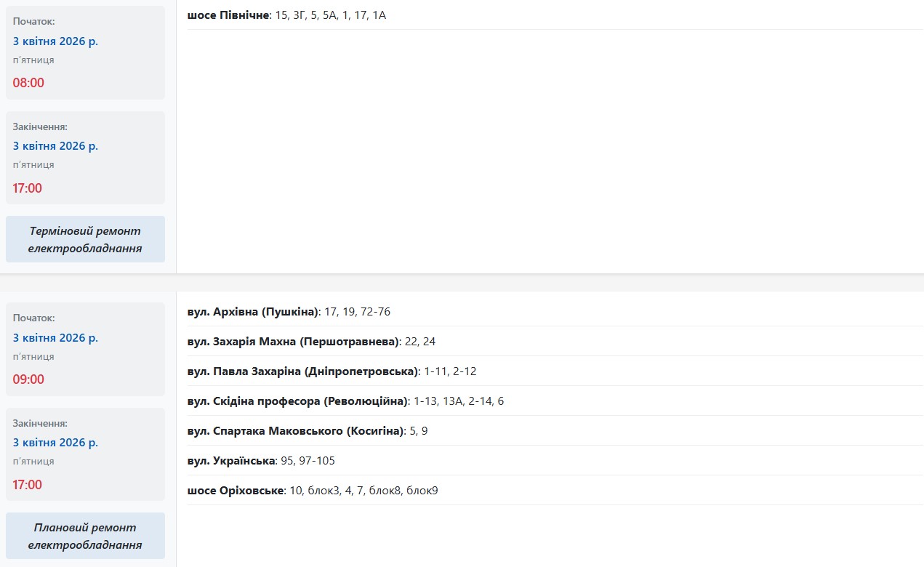Click the "Терміновий ремонт електрообладнання" badge
924x567 pixels.
point(85,239)
